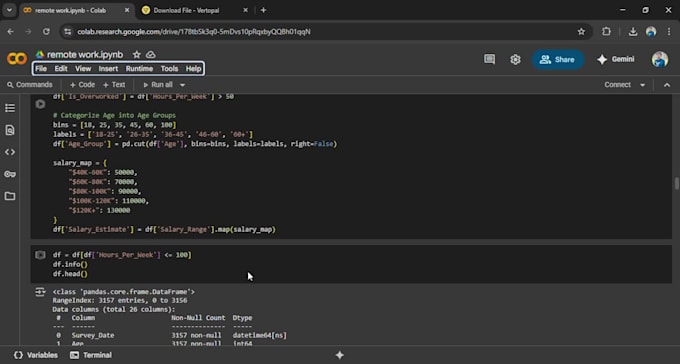Open the View menu

click(83, 69)
